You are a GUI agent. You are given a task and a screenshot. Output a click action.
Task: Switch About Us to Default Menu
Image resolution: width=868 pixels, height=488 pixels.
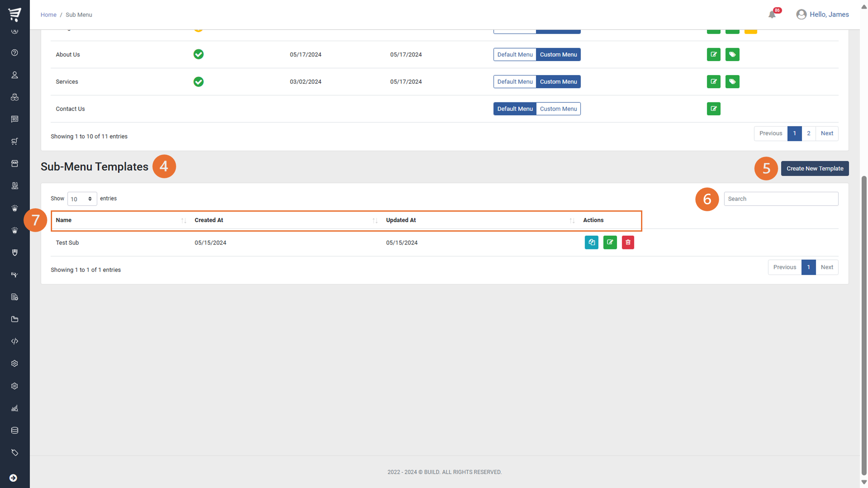(515, 55)
